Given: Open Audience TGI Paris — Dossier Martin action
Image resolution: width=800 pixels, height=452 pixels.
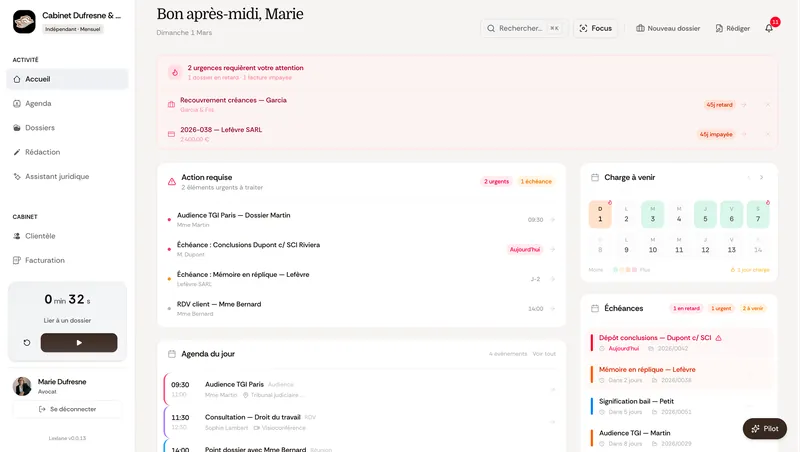Looking at the screenshot, I should [x=361, y=219].
